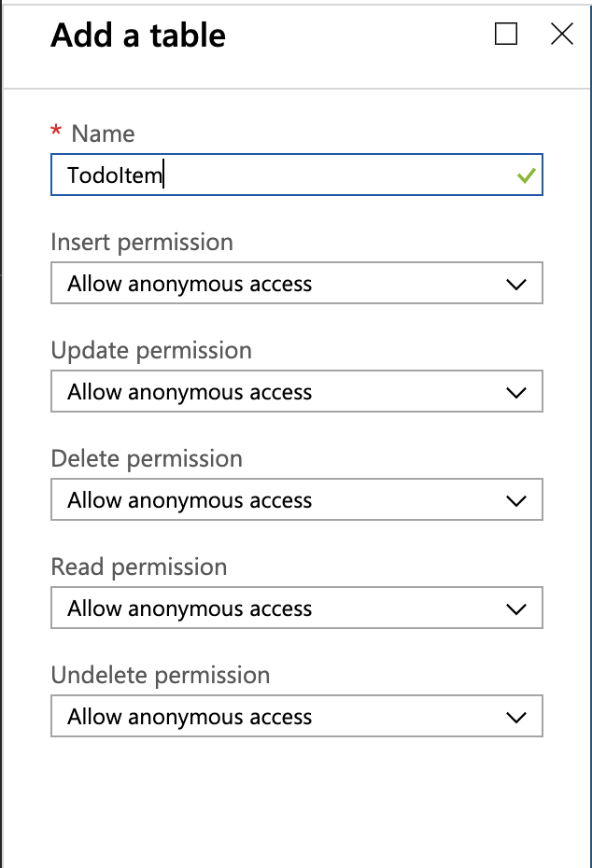Open the Undelete permission dropdown
Viewport: 592px width, 868px height.
pos(296,716)
